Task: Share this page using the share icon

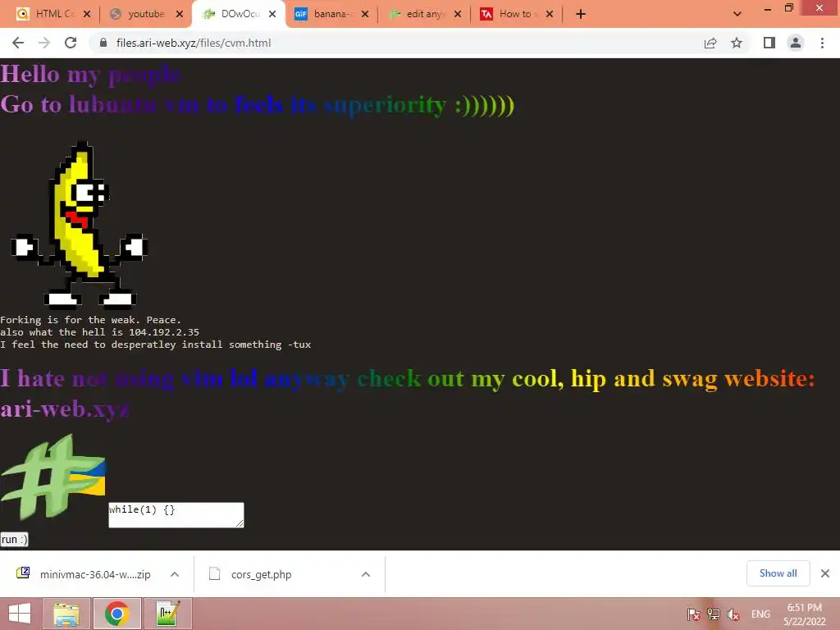Action: [x=710, y=43]
